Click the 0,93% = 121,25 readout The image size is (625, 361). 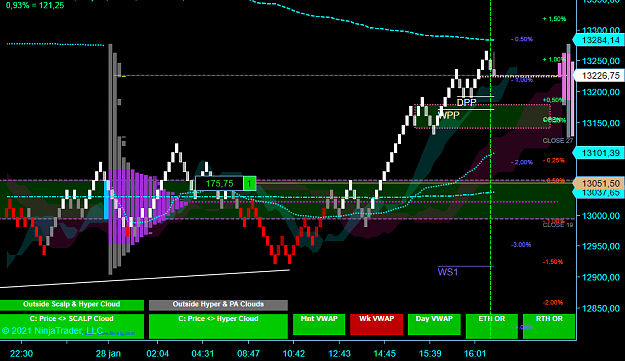[x=35, y=6]
